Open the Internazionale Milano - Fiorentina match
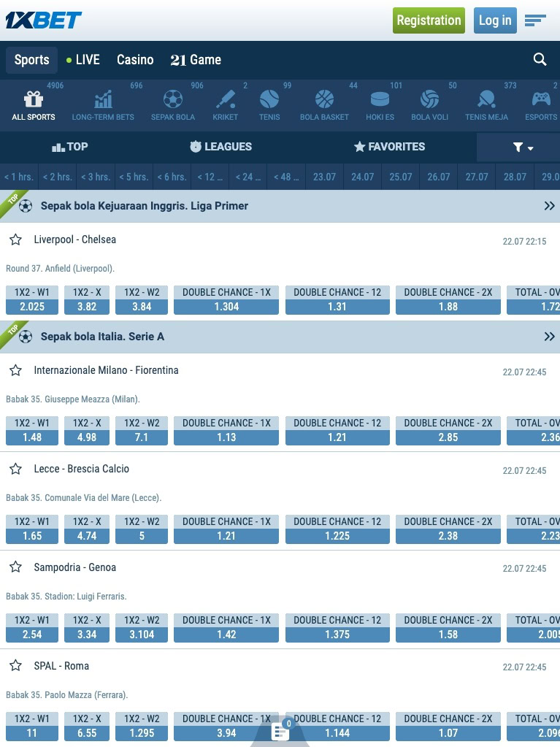The height and width of the screenshot is (747, 560). point(106,370)
